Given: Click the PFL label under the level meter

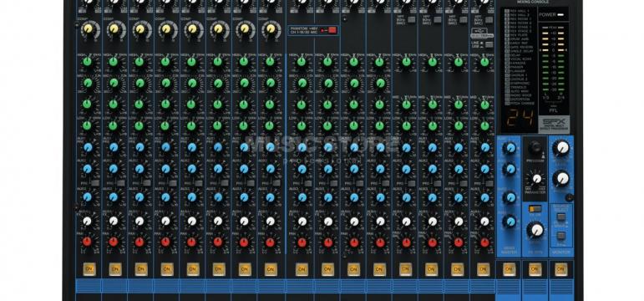Looking at the screenshot, I should coord(554,110).
